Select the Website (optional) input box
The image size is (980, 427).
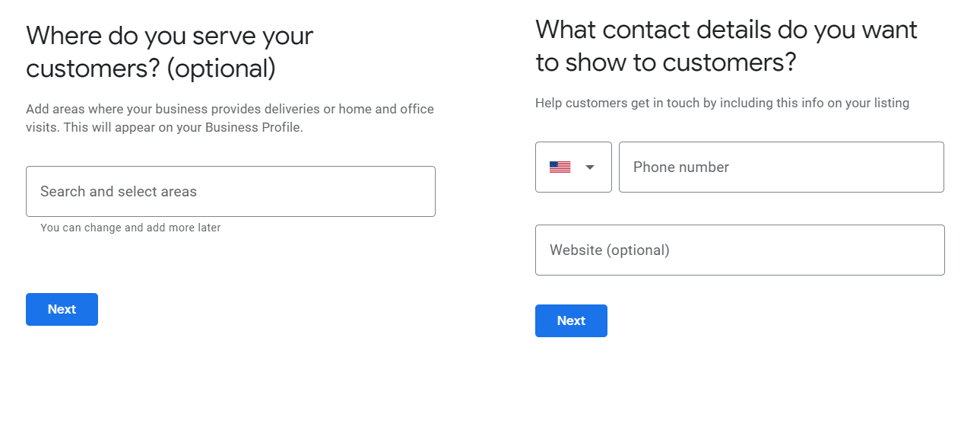pos(740,250)
